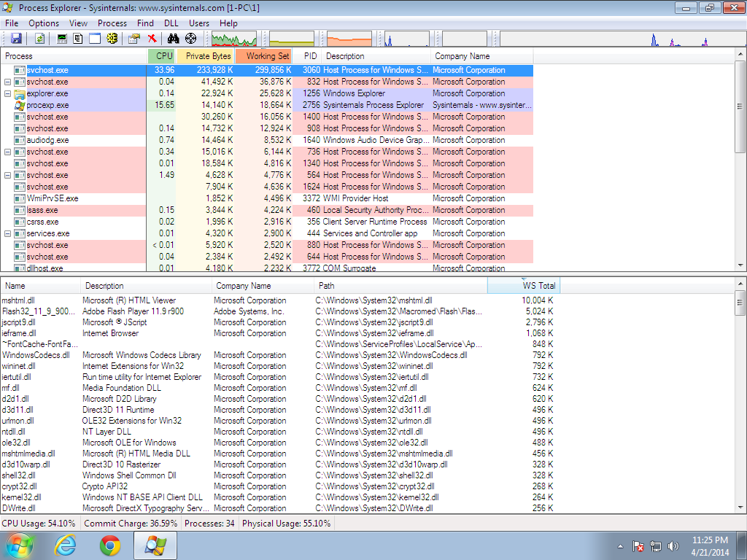The image size is (747, 560).
Task: Open the process Properties toolbar icon
Action: click(135, 39)
